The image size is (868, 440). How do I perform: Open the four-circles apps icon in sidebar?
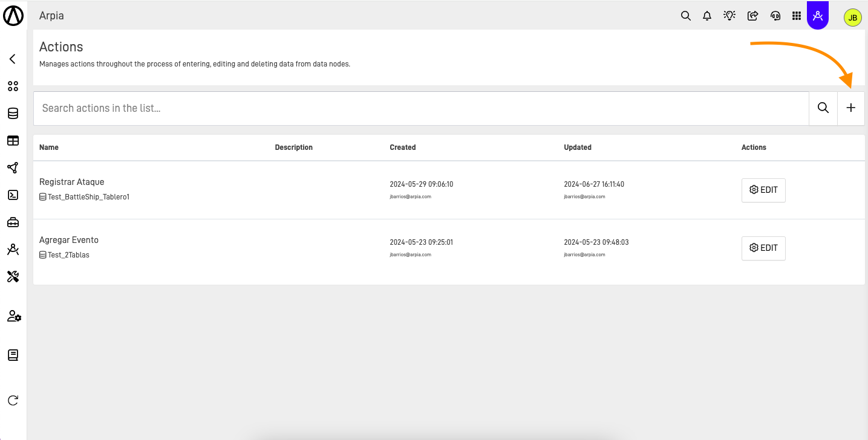coord(13,86)
